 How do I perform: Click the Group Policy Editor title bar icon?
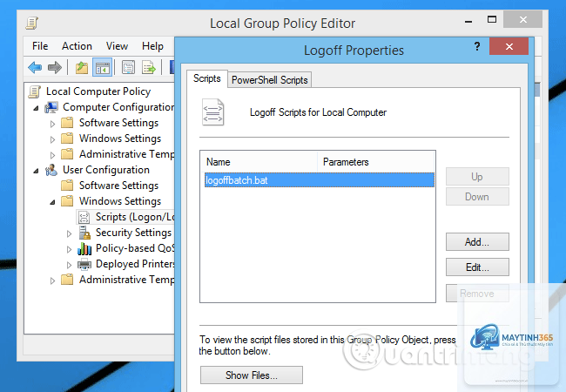[31, 24]
